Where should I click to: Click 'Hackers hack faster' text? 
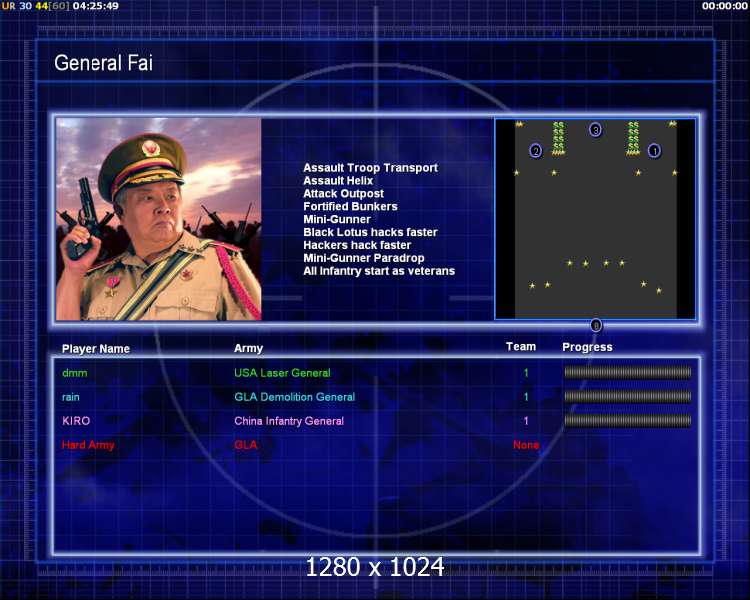[357, 245]
